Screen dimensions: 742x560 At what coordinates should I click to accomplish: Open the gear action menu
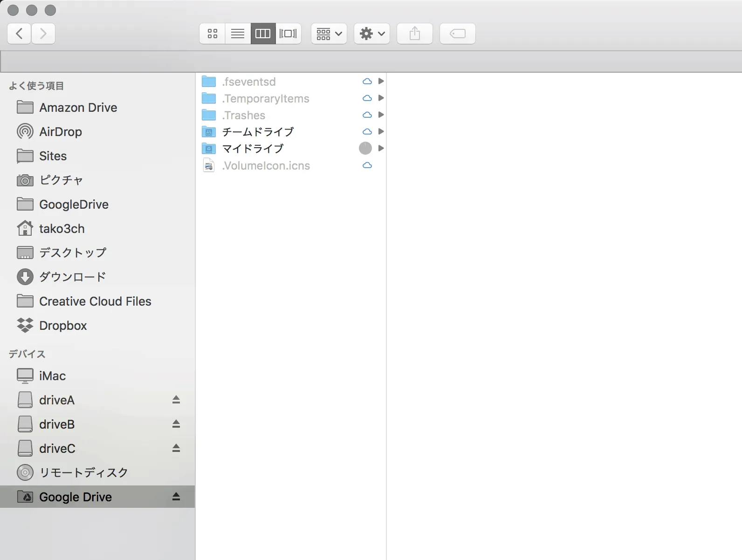tap(372, 34)
